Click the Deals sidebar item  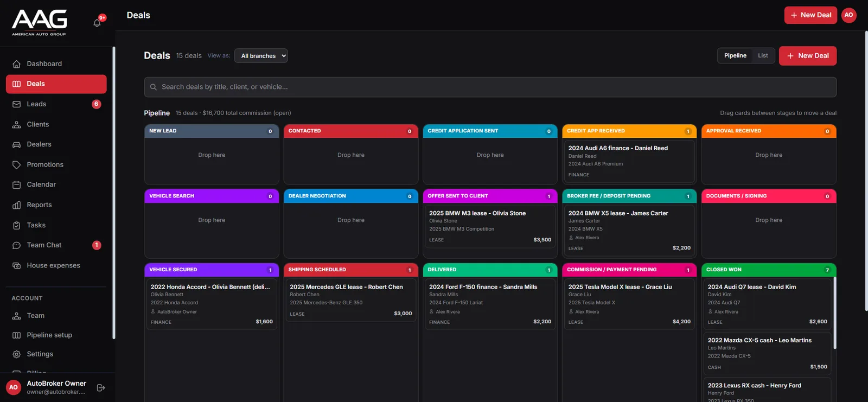(x=56, y=84)
